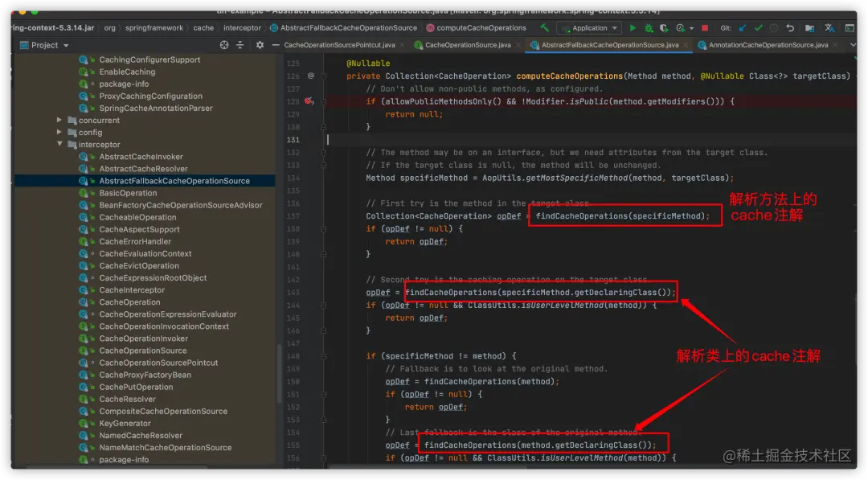The image size is (868, 480).
Task: Open Git show history clock icon
Action: click(x=774, y=27)
